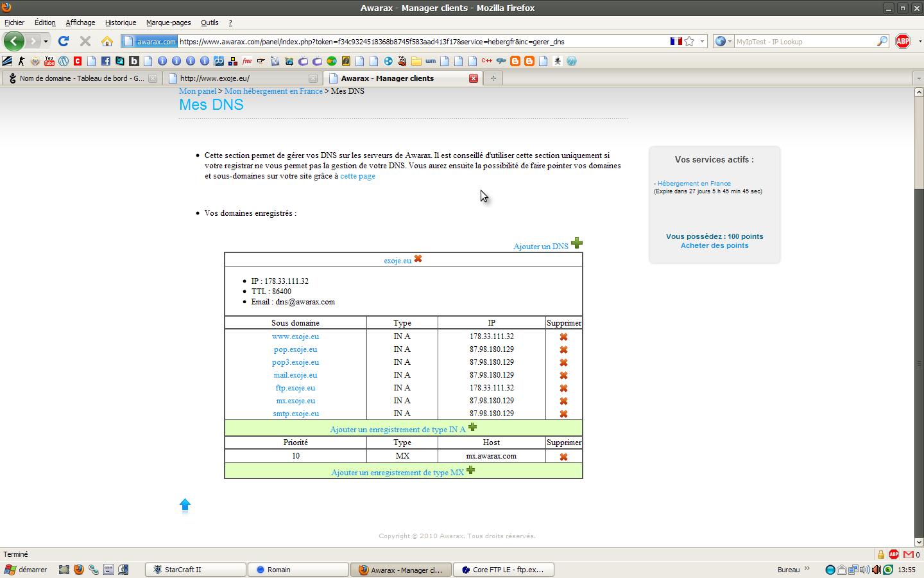Click 'Ajouter un enregistrement de type IN A'

(398, 430)
